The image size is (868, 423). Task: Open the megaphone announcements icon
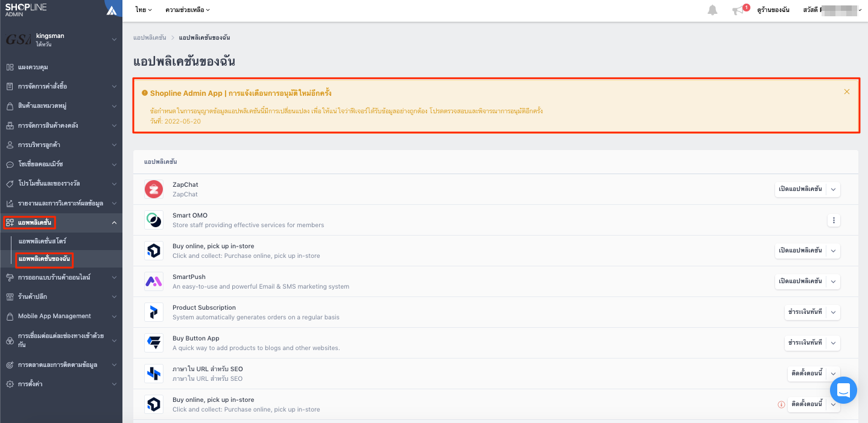click(x=738, y=10)
